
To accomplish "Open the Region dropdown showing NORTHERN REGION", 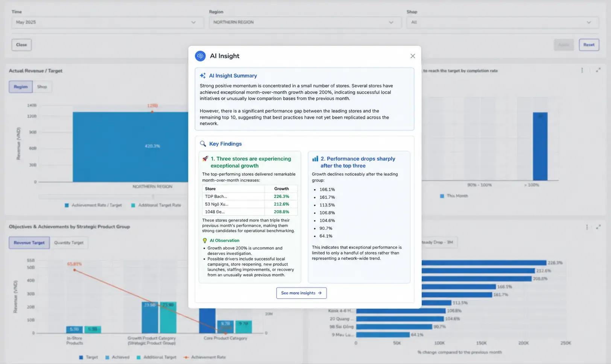I will [x=304, y=22].
